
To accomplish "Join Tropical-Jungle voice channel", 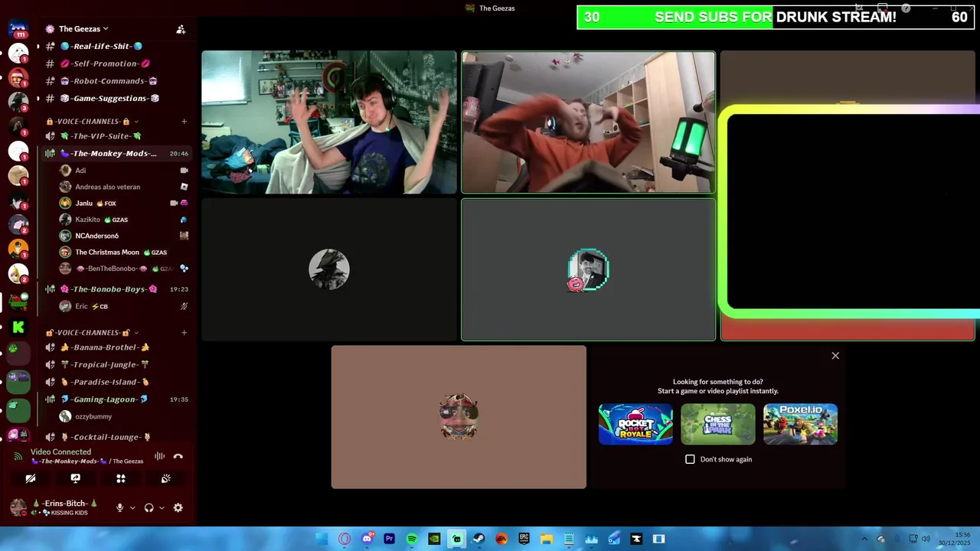I will tap(115, 365).
